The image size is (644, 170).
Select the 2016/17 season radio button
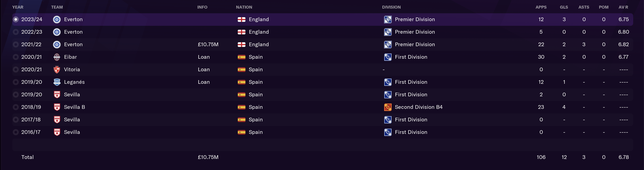tap(16, 132)
